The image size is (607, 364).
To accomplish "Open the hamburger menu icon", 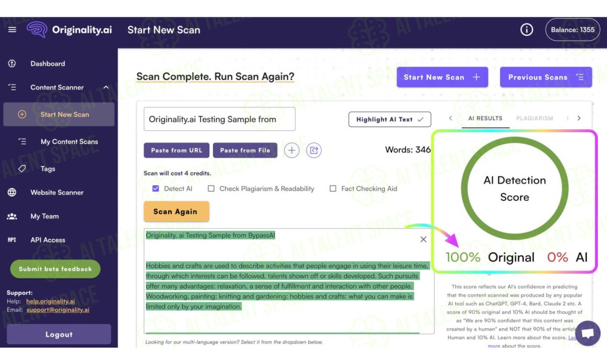I will click(x=12, y=30).
